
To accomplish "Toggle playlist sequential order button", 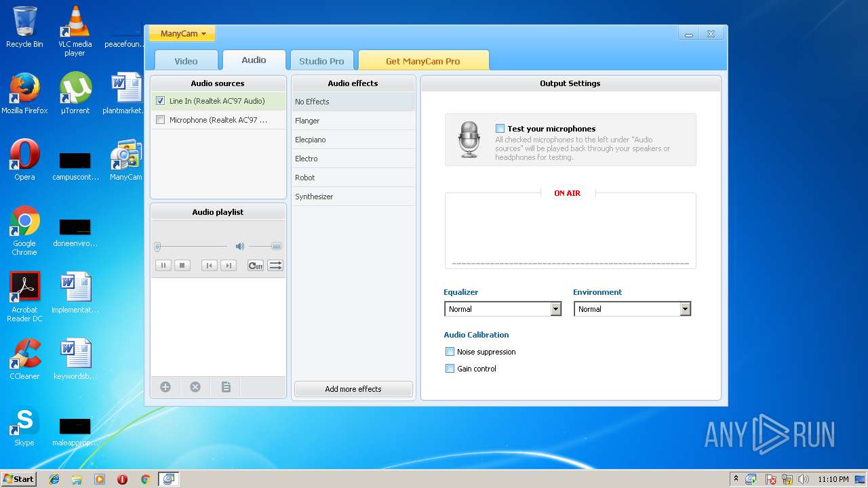I will 275,266.
